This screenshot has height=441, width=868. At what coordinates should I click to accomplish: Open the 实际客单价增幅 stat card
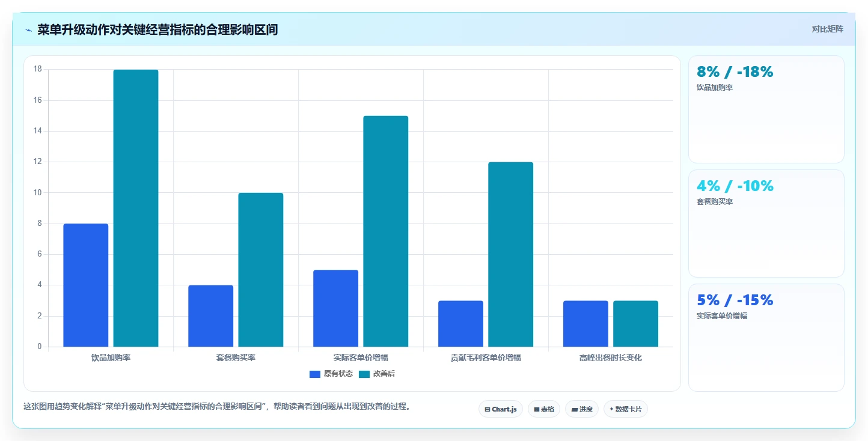[766, 338]
